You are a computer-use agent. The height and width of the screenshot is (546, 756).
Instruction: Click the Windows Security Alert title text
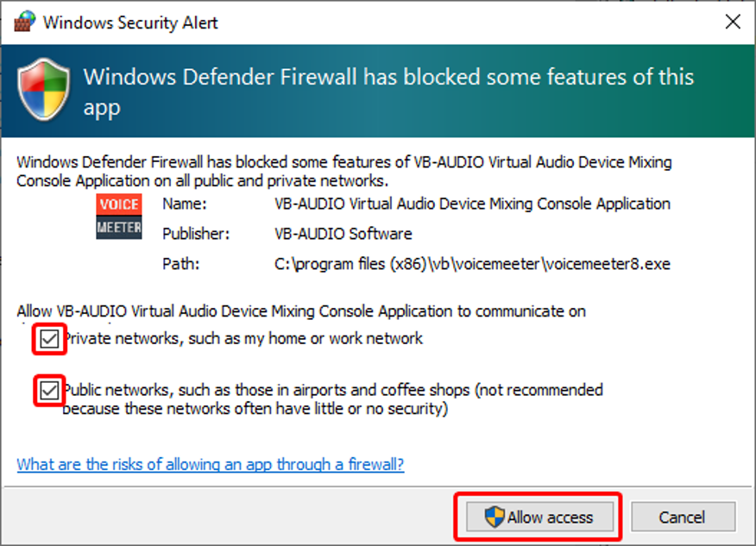tap(130, 22)
